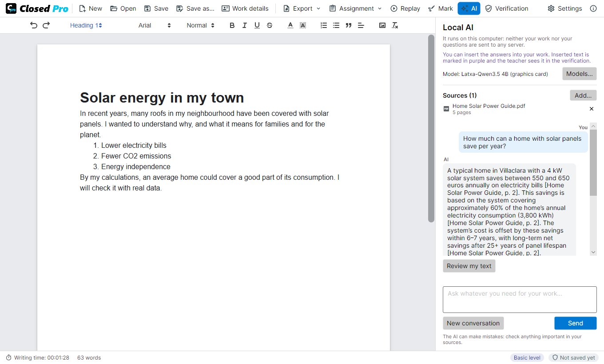Click the undo arrow icon

click(34, 25)
